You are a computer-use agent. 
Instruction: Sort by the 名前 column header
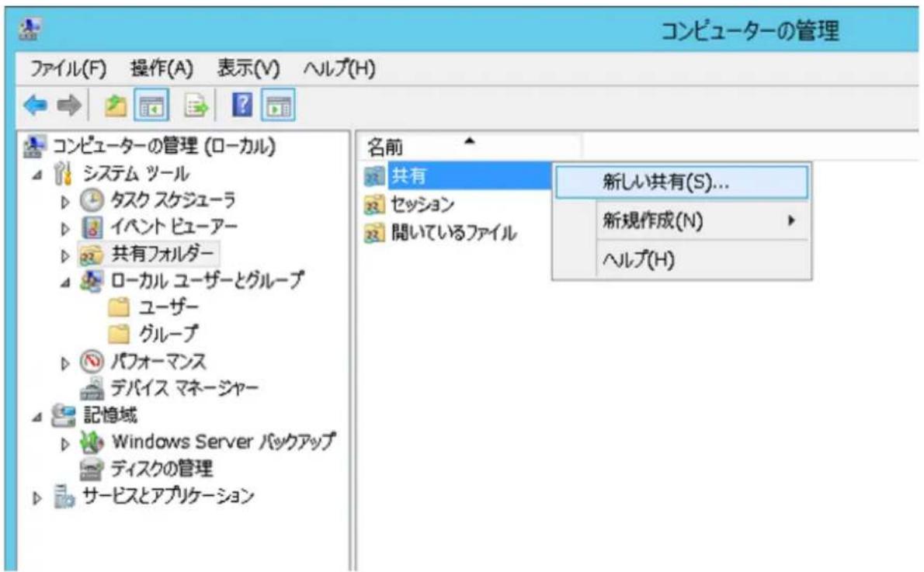point(468,147)
